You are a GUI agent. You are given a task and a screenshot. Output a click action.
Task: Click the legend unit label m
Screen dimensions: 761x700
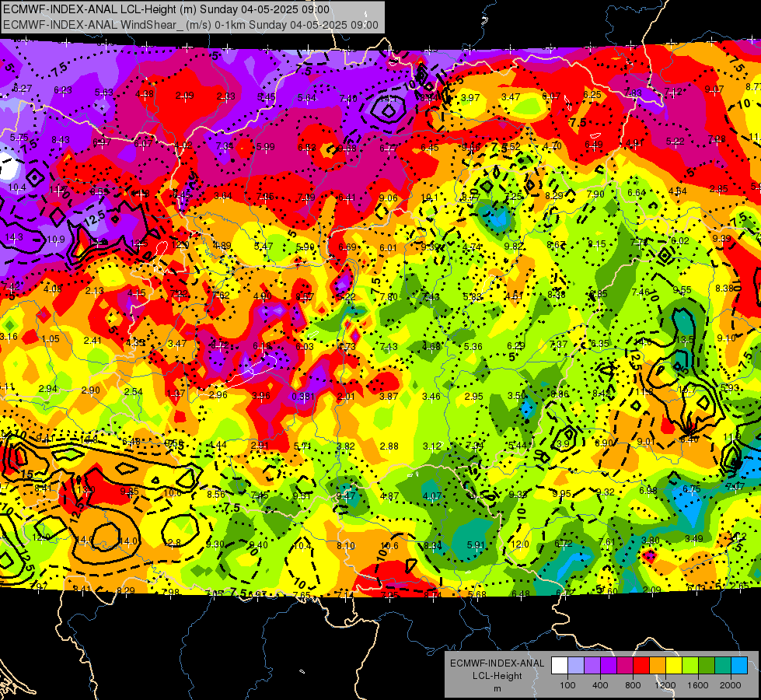(x=497, y=688)
